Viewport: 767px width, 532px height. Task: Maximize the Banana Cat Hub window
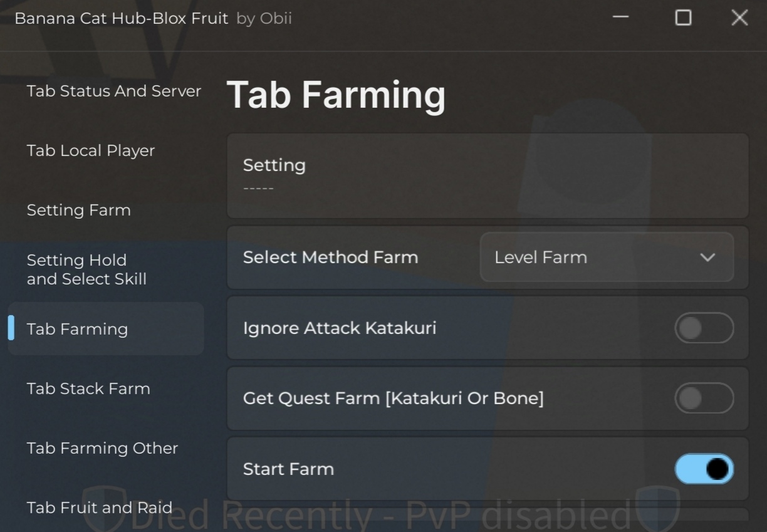[683, 18]
